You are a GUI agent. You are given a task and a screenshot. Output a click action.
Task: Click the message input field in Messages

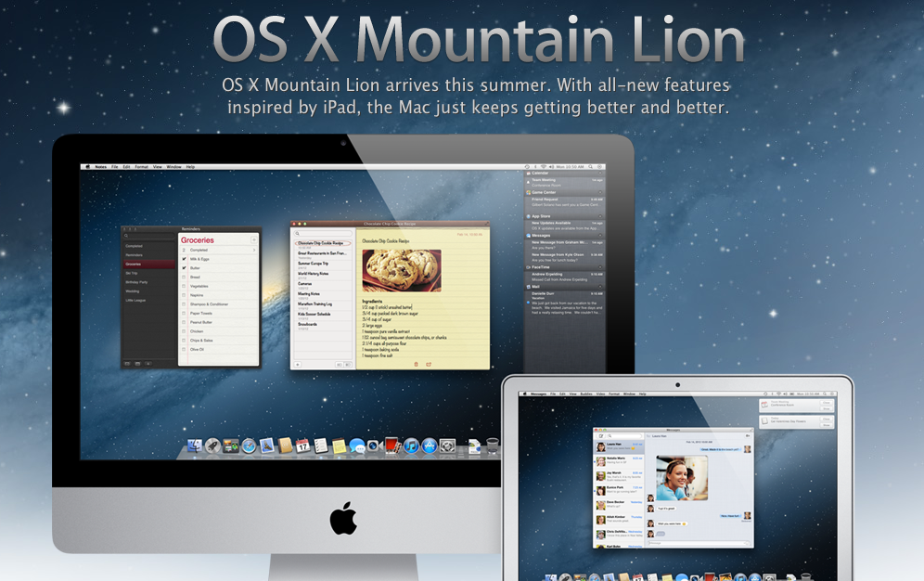tap(699, 543)
